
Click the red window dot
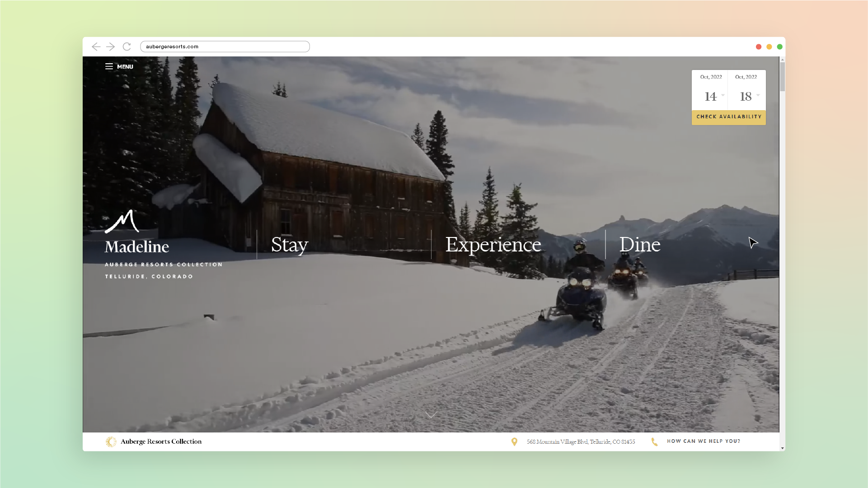pos(759,46)
